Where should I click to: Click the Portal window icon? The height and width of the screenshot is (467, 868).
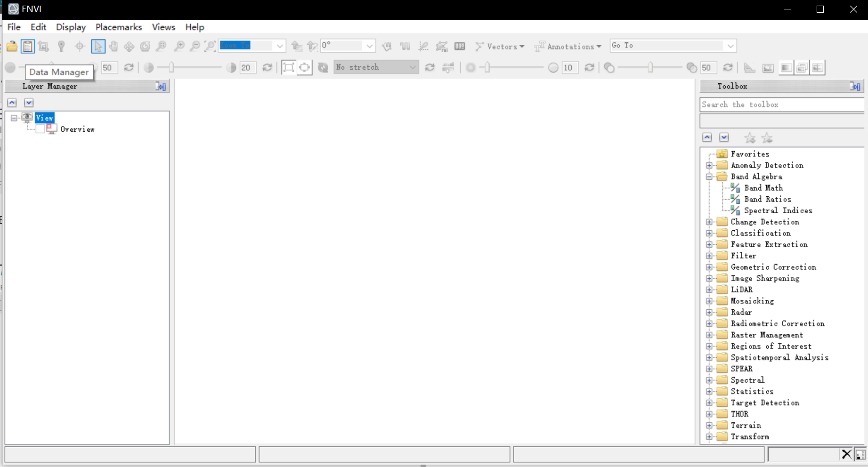tap(768, 68)
